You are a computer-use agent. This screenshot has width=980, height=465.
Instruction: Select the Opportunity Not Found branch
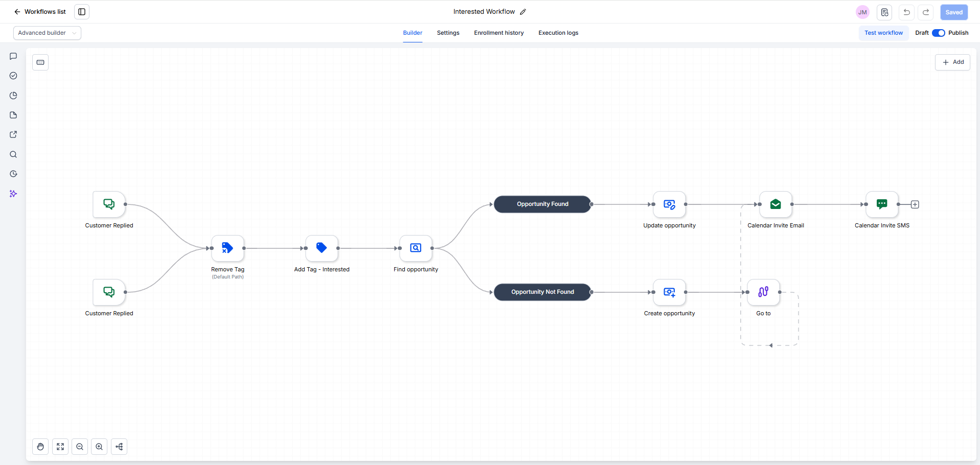pyautogui.click(x=542, y=292)
